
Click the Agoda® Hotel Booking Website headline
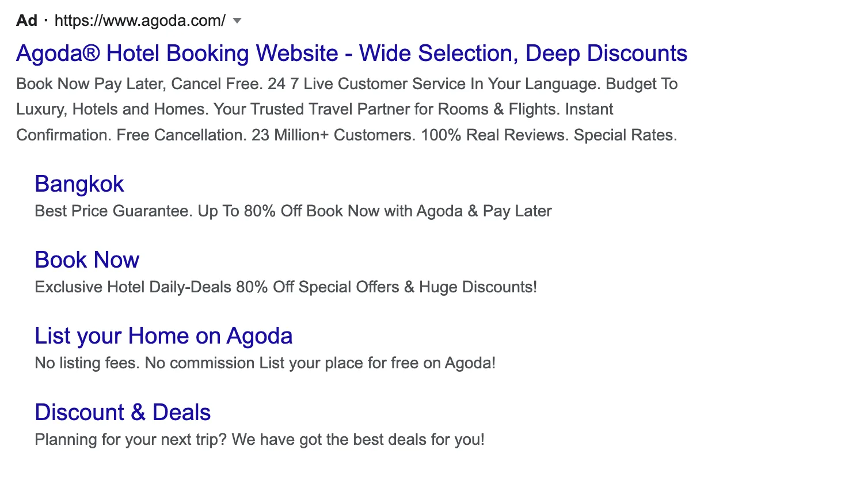(x=352, y=53)
